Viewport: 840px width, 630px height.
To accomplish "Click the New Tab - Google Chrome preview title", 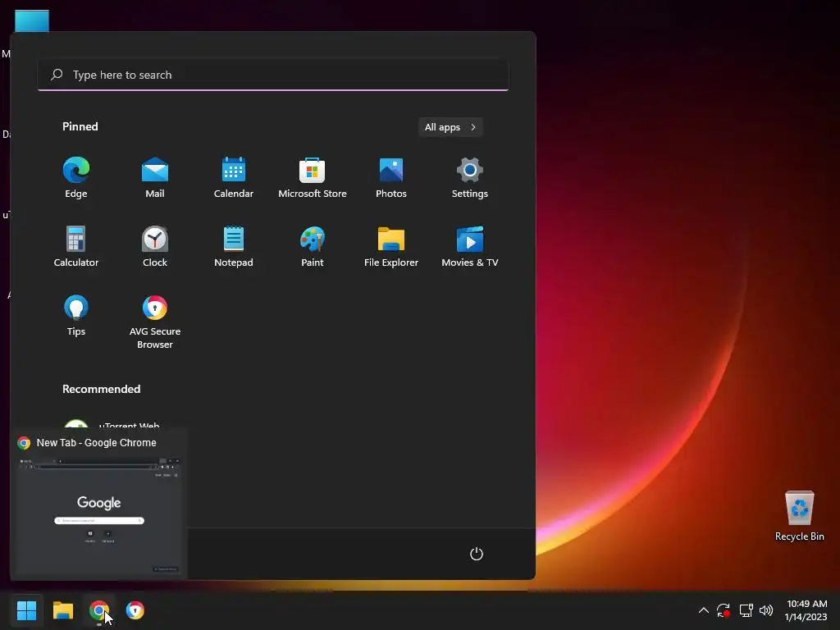I will click(x=97, y=442).
